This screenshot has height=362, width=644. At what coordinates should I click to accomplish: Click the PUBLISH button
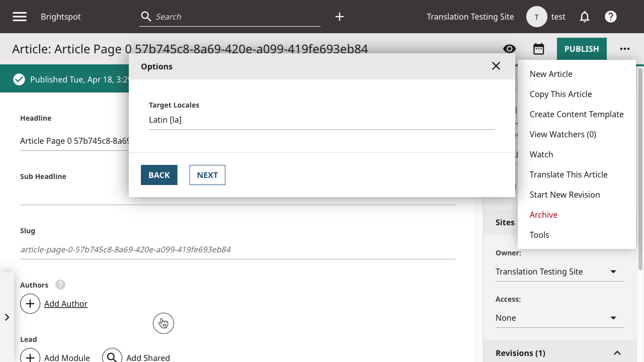pyautogui.click(x=582, y=49)
